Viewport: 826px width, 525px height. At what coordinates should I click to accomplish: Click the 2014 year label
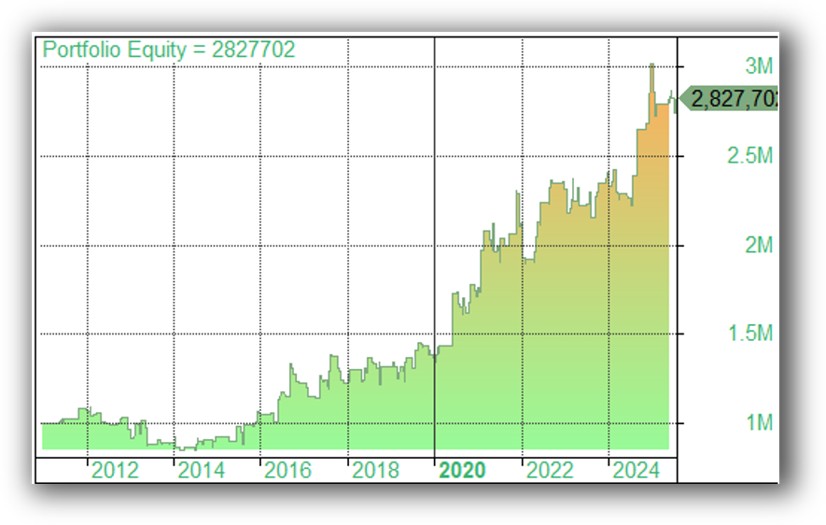[201, 470]
